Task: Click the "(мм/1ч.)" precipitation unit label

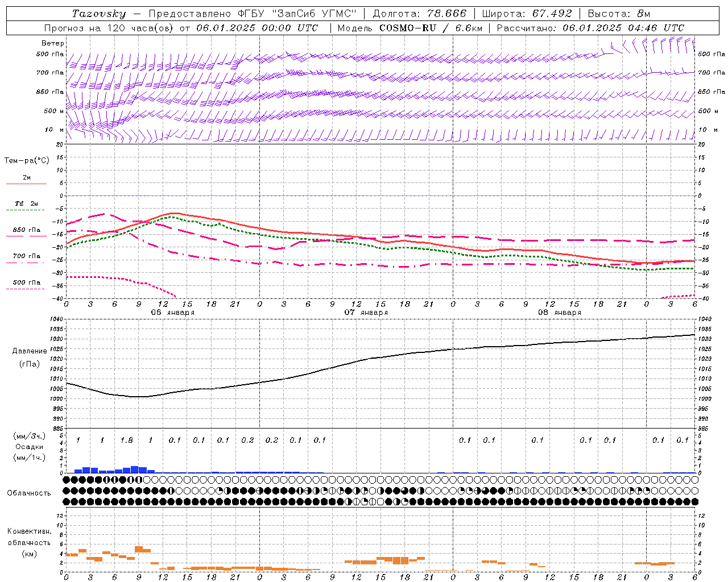Action: point(29,458)
